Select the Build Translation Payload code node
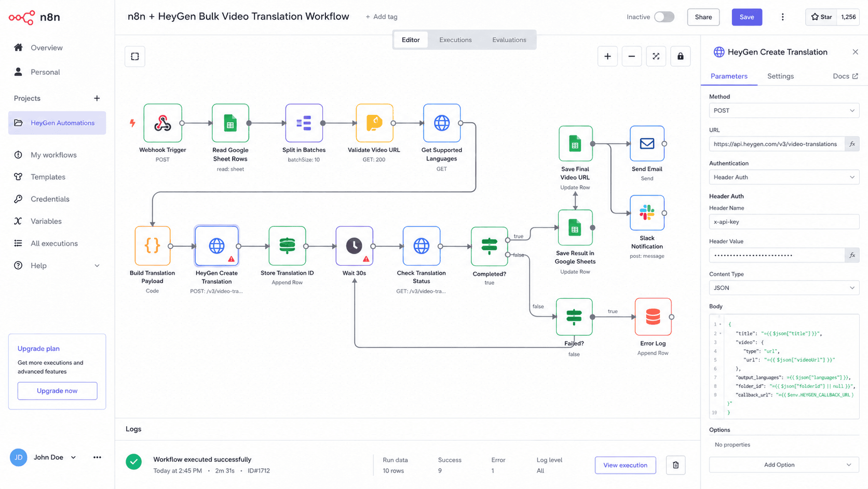868x489 pixels. (152, 246)
